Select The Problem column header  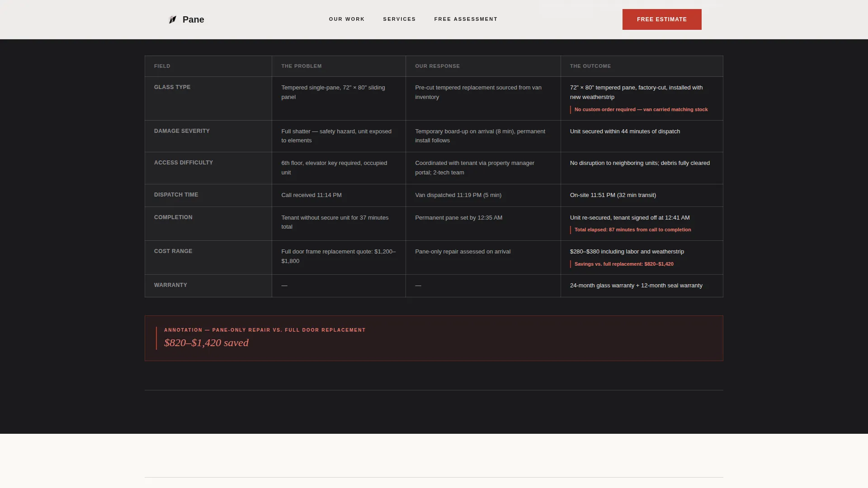pyautogui.click(x=302, y=66)
